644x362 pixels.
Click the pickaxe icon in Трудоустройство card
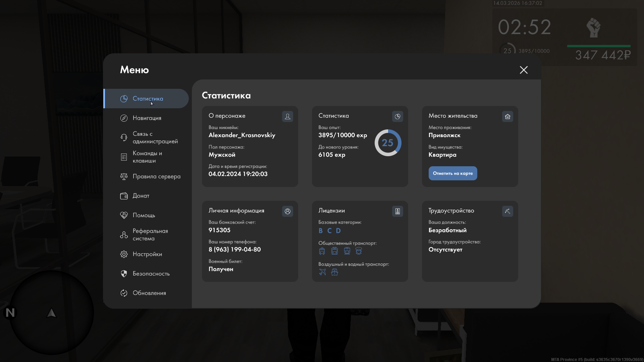click(507, 211)
